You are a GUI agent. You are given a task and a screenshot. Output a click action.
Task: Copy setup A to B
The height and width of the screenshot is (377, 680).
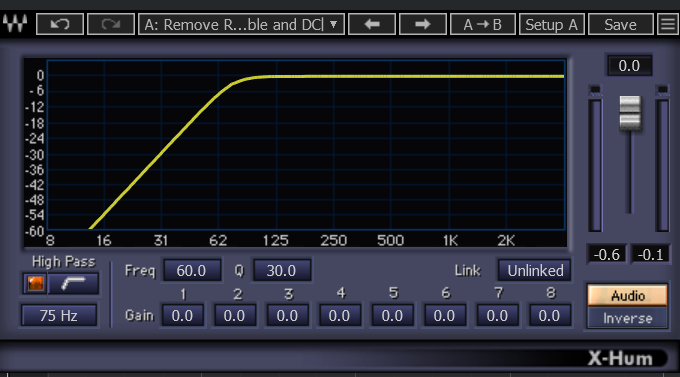(x=483, y=24)
